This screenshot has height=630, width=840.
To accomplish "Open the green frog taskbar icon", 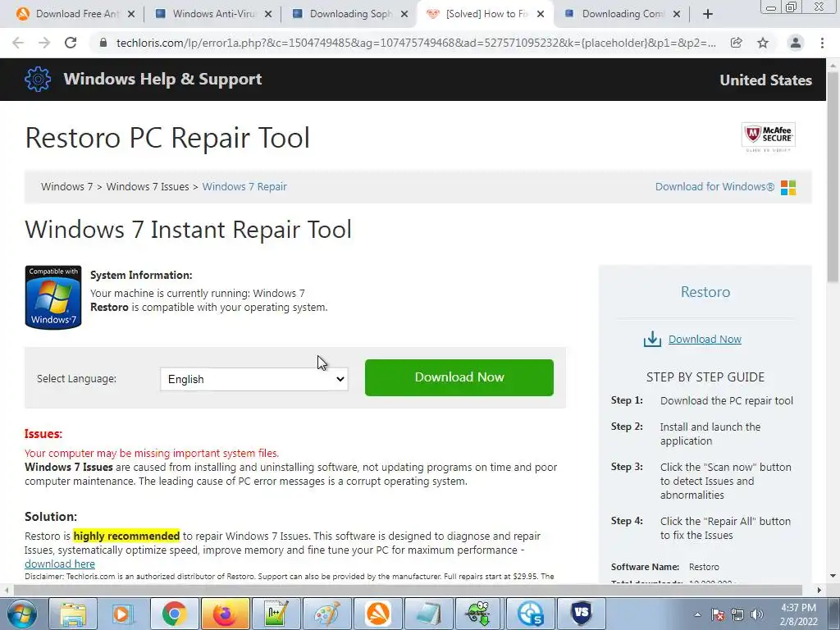I will pos(478,614).
